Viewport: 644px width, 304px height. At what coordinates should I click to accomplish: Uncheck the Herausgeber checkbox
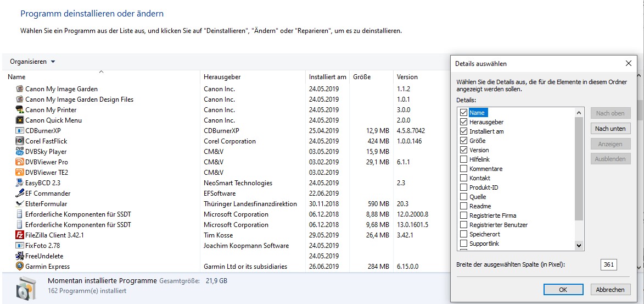point(464,122)
